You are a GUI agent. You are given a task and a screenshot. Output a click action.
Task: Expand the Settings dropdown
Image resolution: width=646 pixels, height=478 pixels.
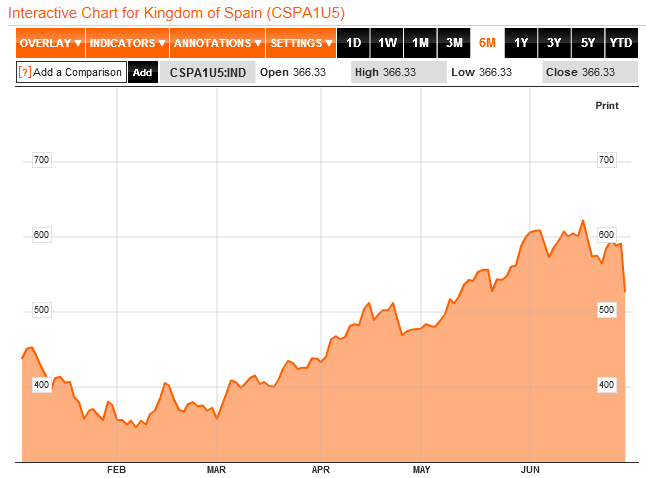[x=301, y=43]
